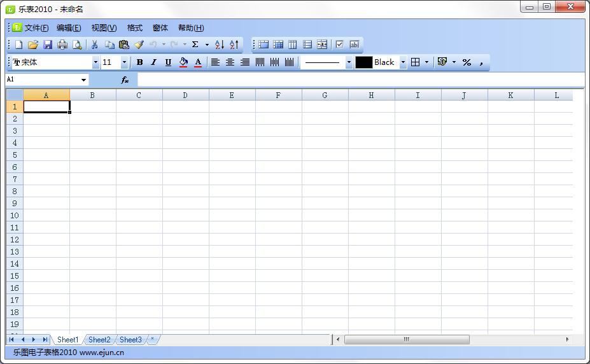This screenshot has height=364, width=590.
Task: Click the second vertical alignment icon
Action: tap(274, 62)
